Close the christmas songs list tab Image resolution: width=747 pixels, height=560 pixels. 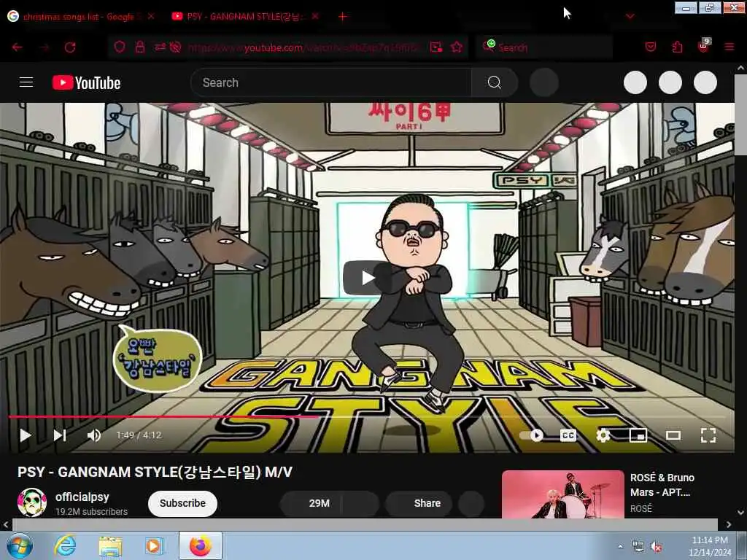click(151, 16)
